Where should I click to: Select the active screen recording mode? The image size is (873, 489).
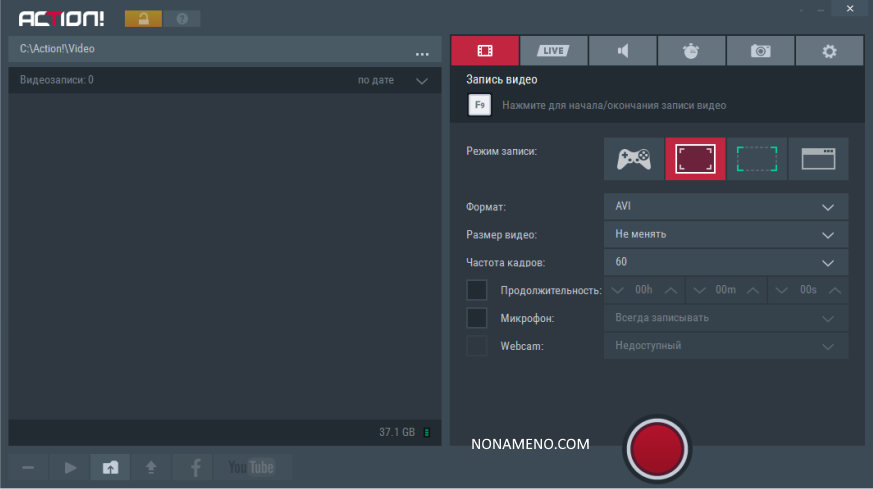coord(695,158)
